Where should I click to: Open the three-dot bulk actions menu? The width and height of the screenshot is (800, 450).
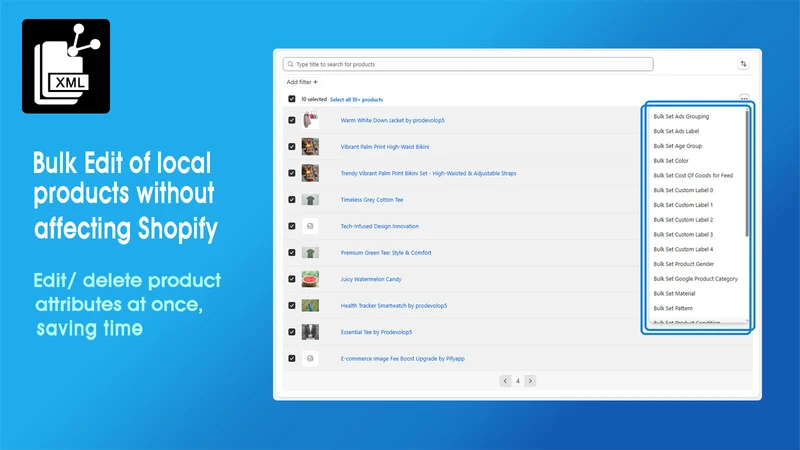(744, 97)
